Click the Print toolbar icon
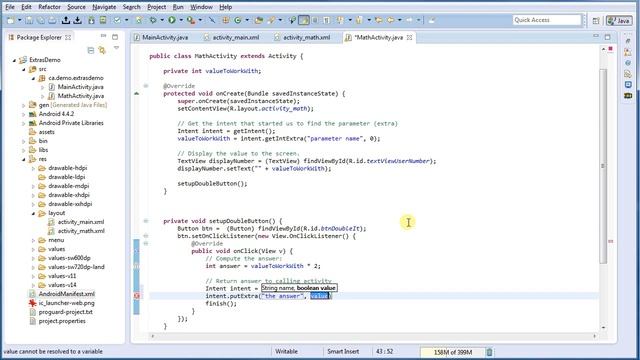Screen dimensions: 640x360 pyautogui.click(x=52, y=20)
